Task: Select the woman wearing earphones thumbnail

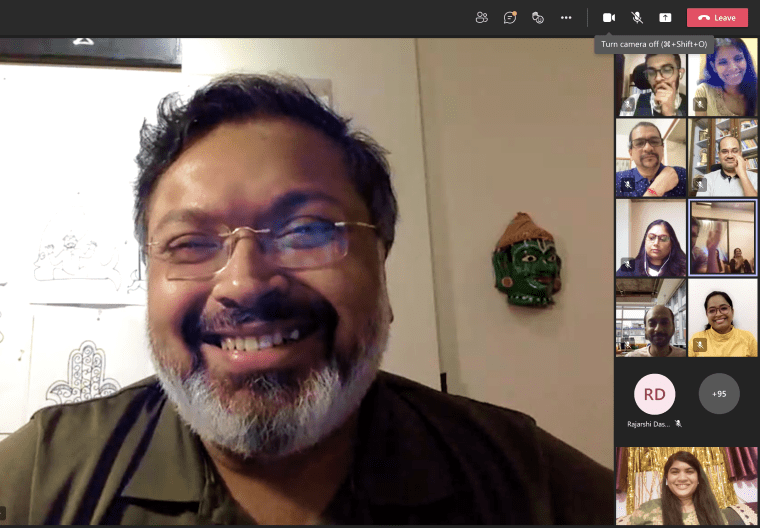Action: pyautogui.click(x=650, y=238)
